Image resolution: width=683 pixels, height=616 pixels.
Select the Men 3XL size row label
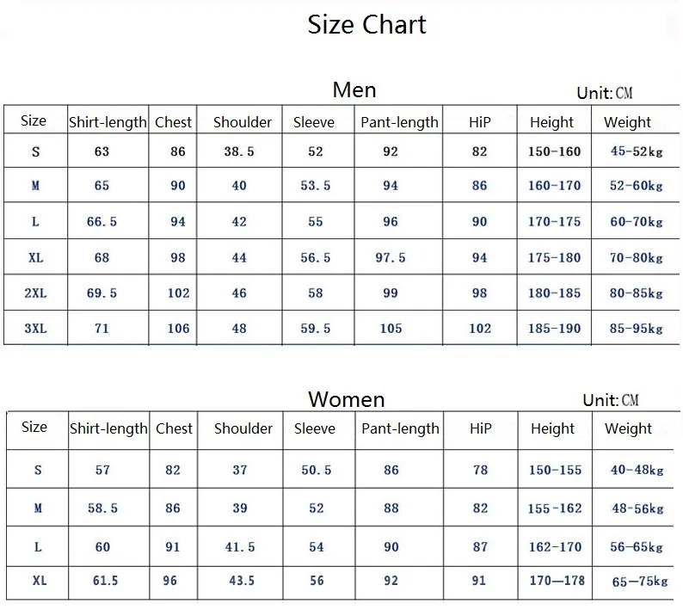click(35, 328)
